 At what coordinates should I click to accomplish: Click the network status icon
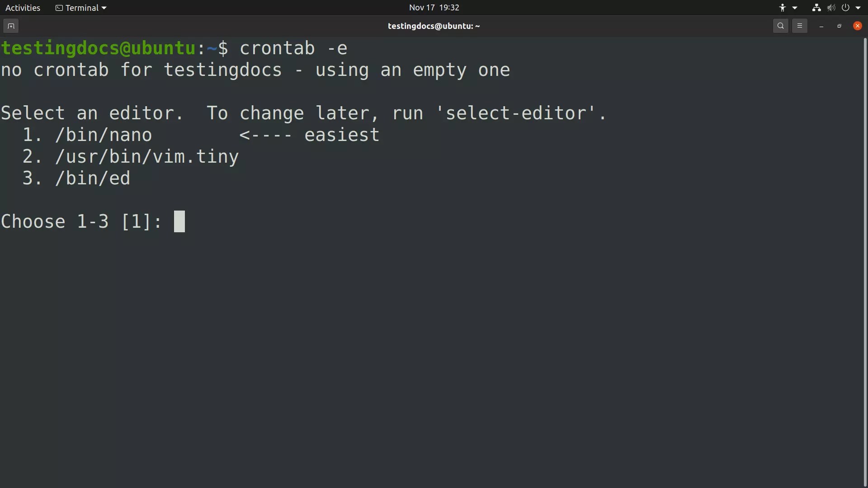[816, 8]
